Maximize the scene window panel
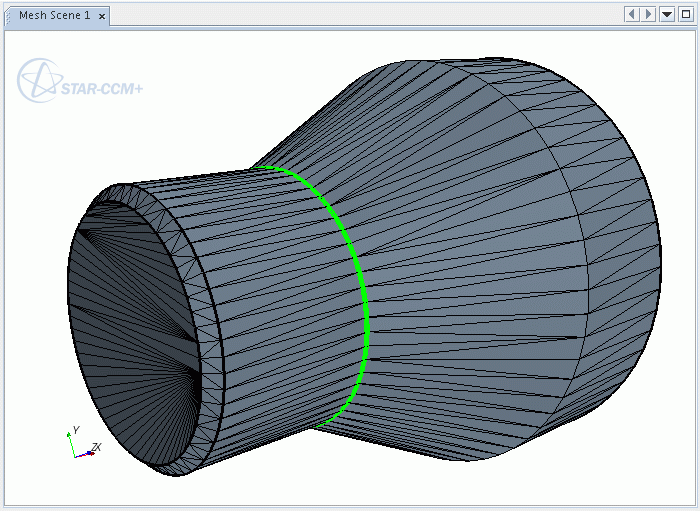 click(x=685, y=15)
